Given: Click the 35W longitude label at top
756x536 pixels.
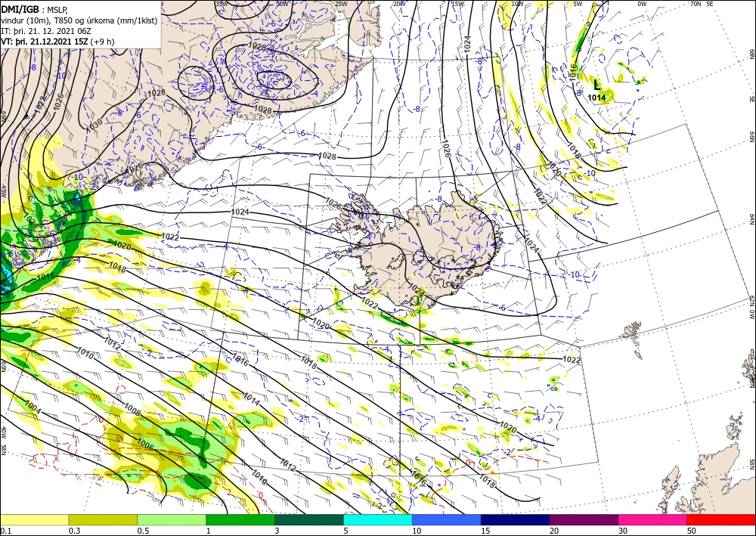Looking at the screenshot, I should click(x=222, y=4).
